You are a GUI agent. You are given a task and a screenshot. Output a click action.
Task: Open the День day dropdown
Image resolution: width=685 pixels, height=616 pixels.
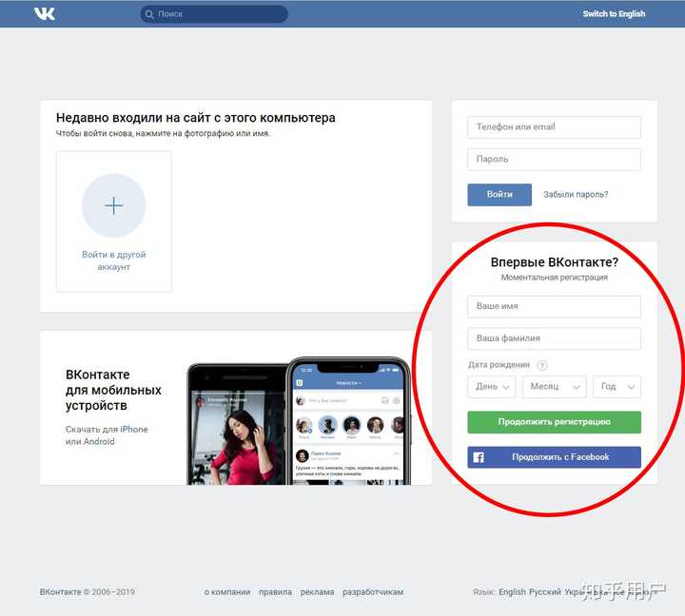click(x=492, y=387)
